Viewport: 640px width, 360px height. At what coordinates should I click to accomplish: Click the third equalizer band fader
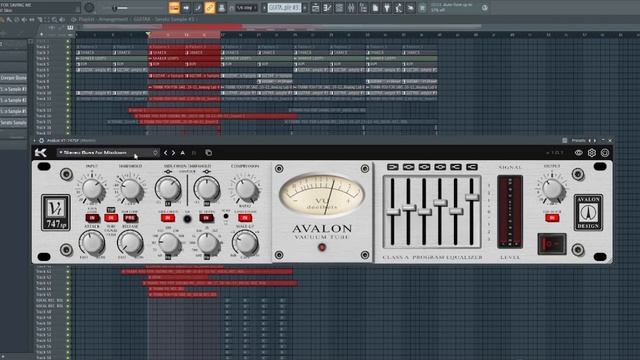[424, 212]
